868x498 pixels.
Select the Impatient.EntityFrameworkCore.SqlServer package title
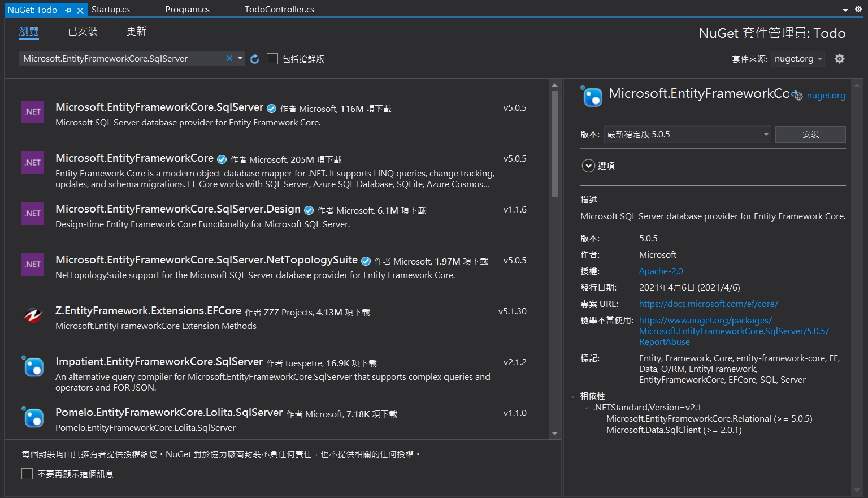pos(159,362)
